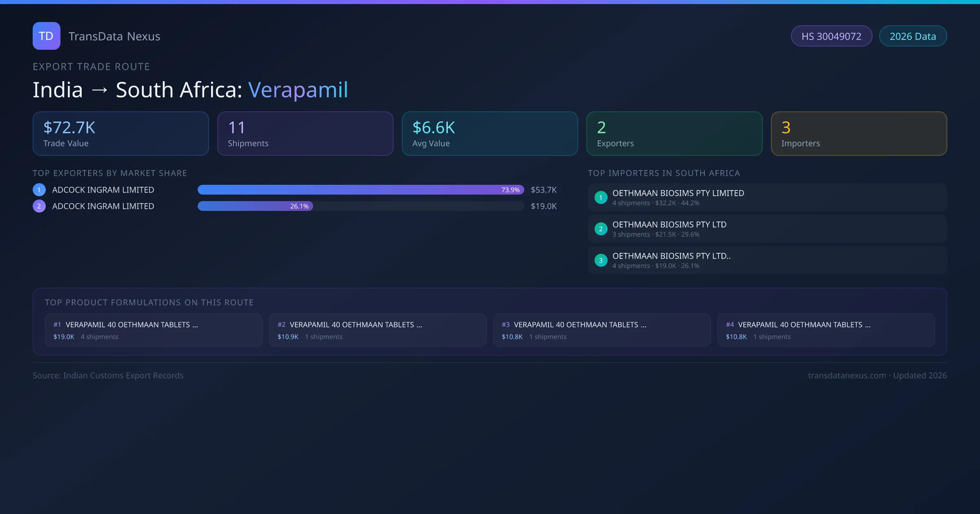Select the $6.6K Avg Value card
The height and width of the screenshot is (514, 980).
(x=490, y=134)
